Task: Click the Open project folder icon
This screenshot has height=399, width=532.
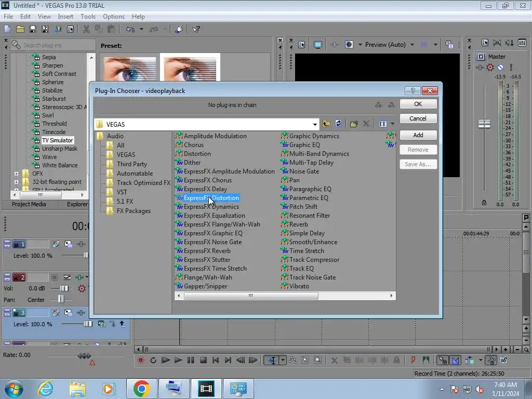Action: click(20, 29)
